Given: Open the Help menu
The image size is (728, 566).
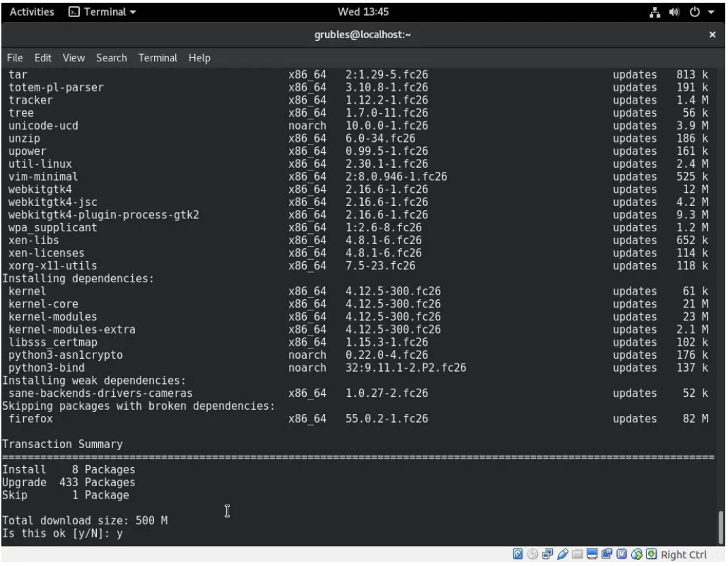Looking at the screenshot, I should pyautogui.click(x=199, y=58).
